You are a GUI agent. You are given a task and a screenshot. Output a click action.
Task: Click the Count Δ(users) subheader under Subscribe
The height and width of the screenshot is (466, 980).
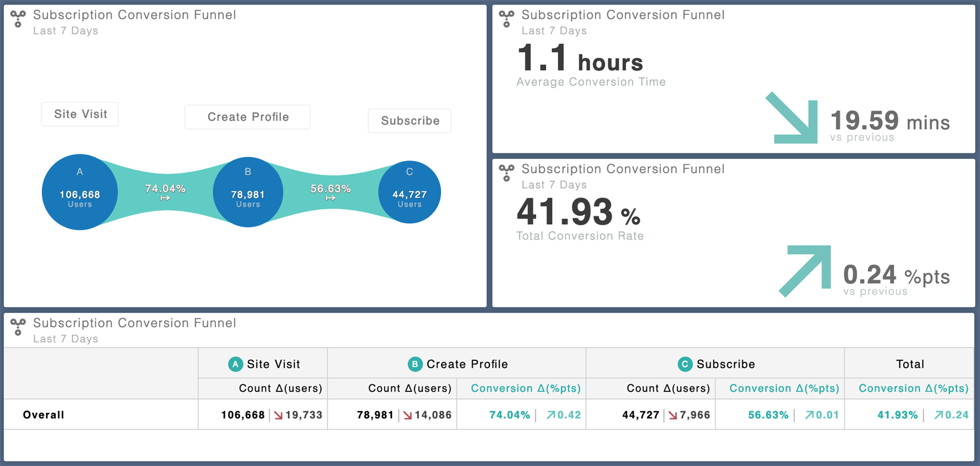coord(668,388)
